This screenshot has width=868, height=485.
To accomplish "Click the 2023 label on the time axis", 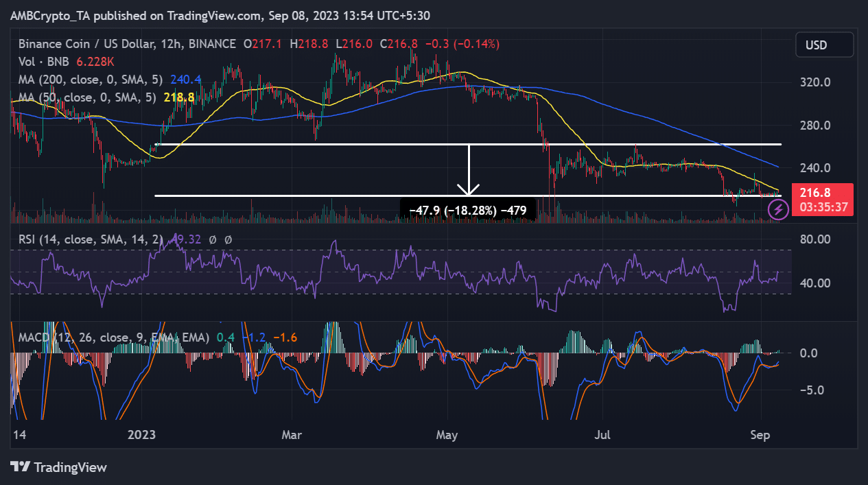I will pyautogui.click(x=142, y=435).
